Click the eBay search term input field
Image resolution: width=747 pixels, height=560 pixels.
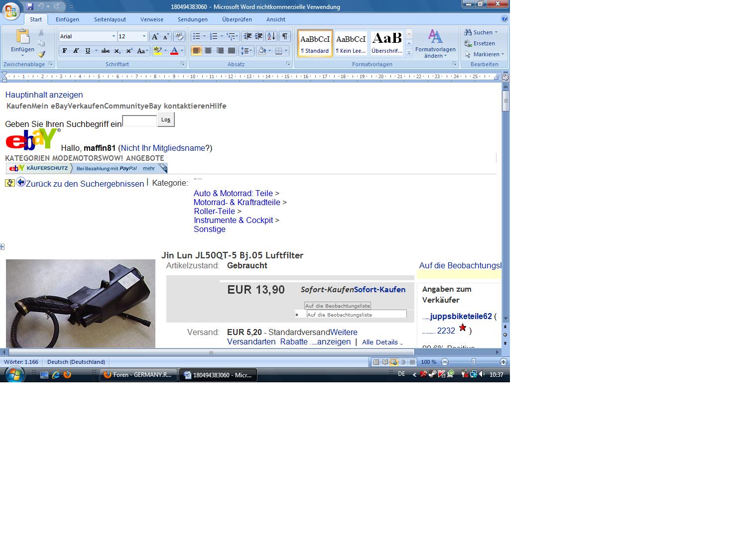point(139,121)
